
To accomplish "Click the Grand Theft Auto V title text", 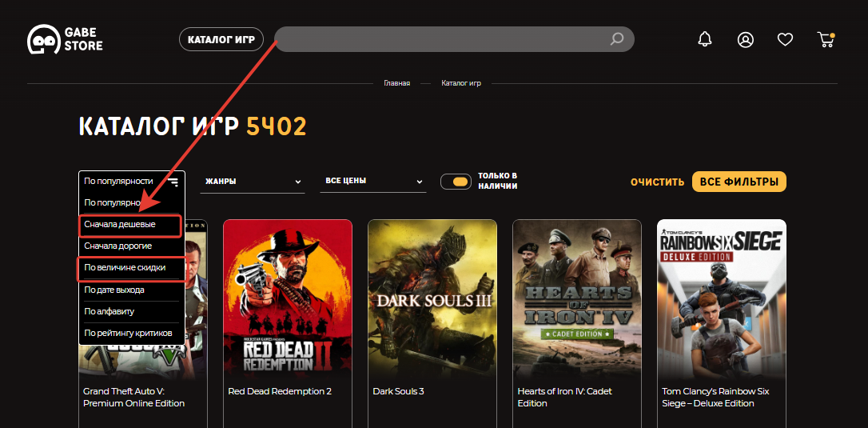I will (133, 398).
